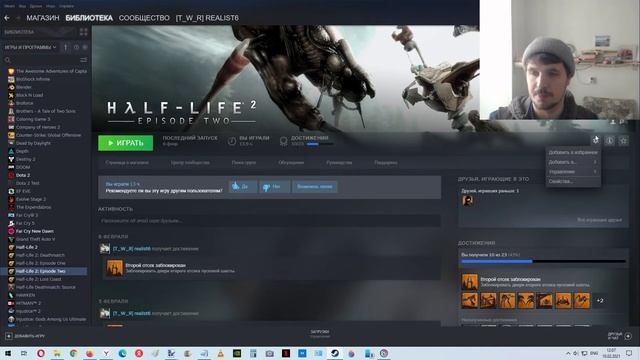This screenshot has height=360, width=640.
Task: Open Google Chrome from the taskbar
Action: [73, 353]
